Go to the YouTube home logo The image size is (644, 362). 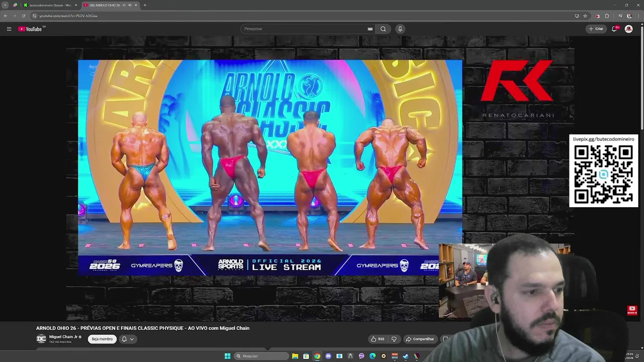click(31, 29)
